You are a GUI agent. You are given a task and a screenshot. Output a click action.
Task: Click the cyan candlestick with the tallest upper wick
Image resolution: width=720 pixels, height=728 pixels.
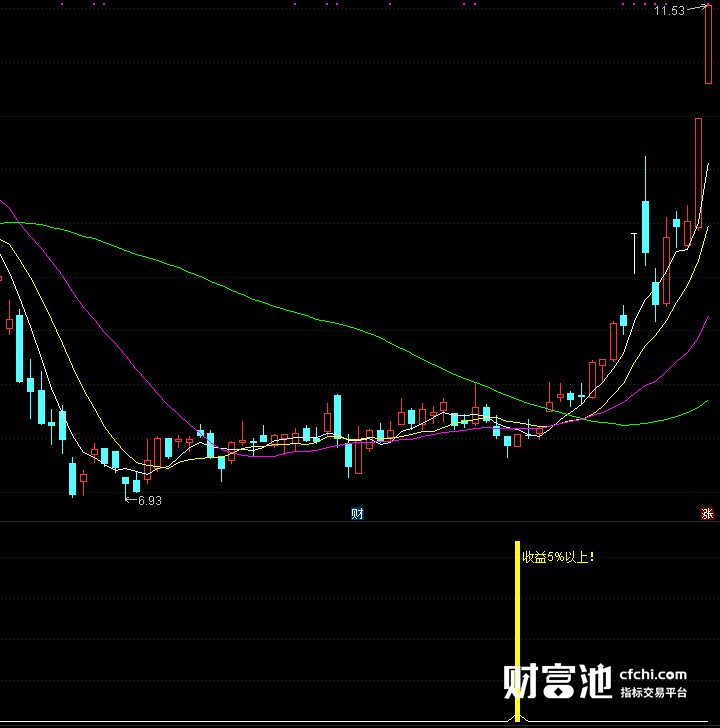click(x=645, y=211)
